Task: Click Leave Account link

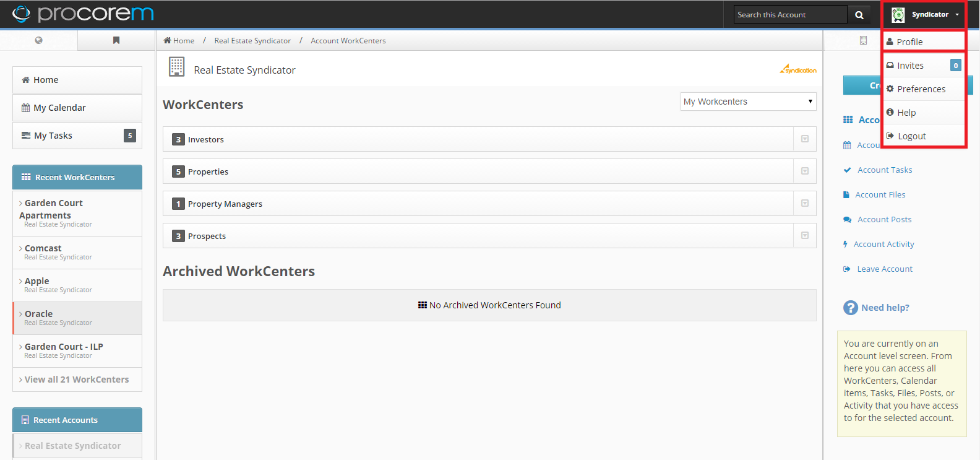Action: 885,269
